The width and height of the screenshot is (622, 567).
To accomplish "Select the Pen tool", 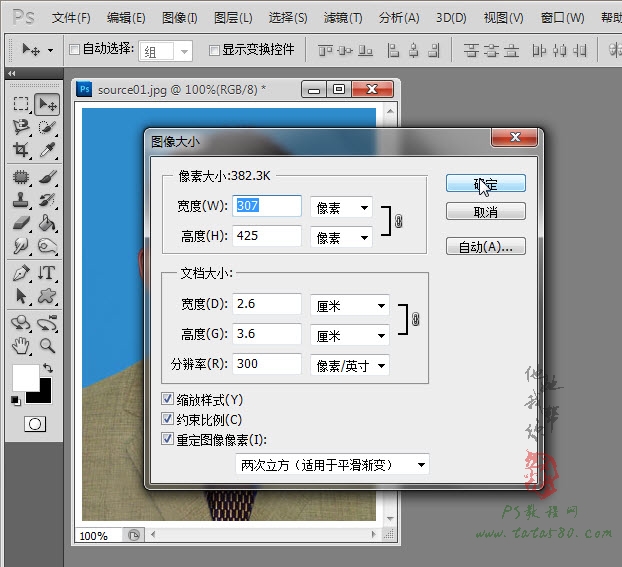I will click(21, 273).
